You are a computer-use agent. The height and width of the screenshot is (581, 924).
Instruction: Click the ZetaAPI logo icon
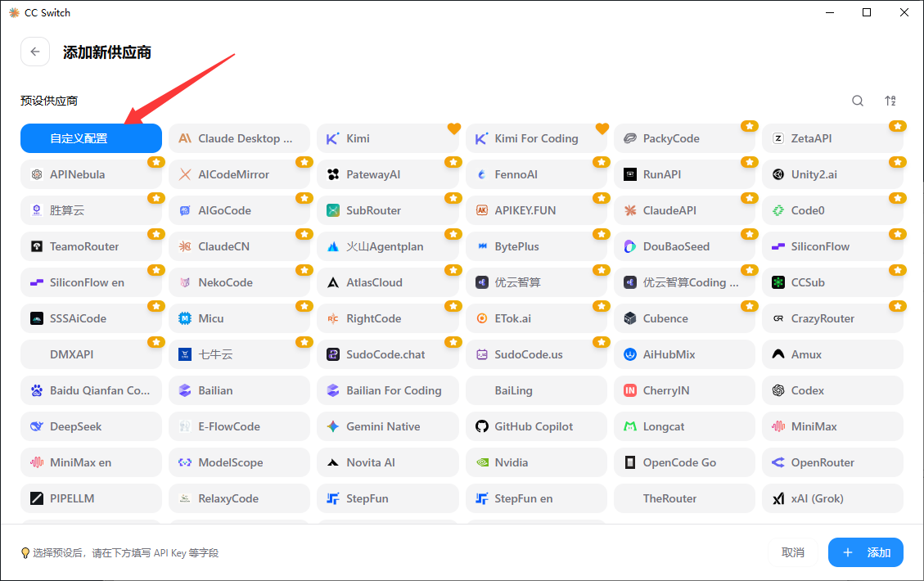778,138
